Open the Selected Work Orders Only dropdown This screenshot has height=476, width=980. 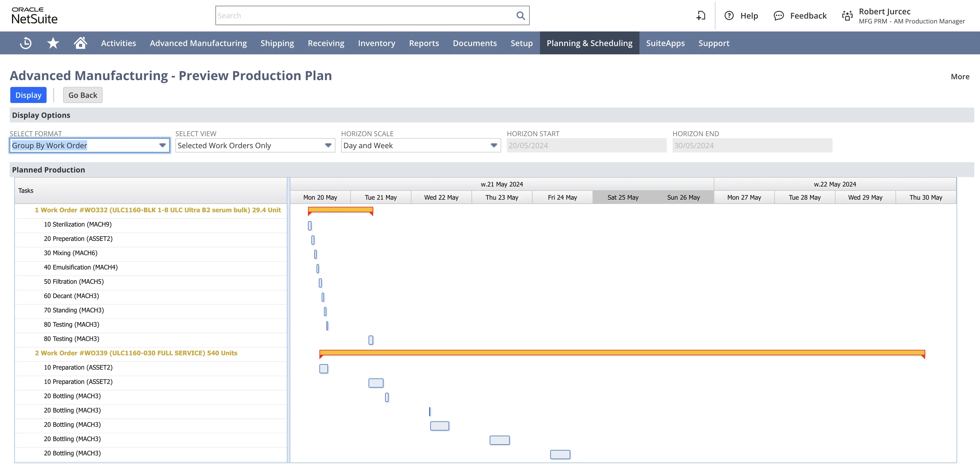coord(327,145)
